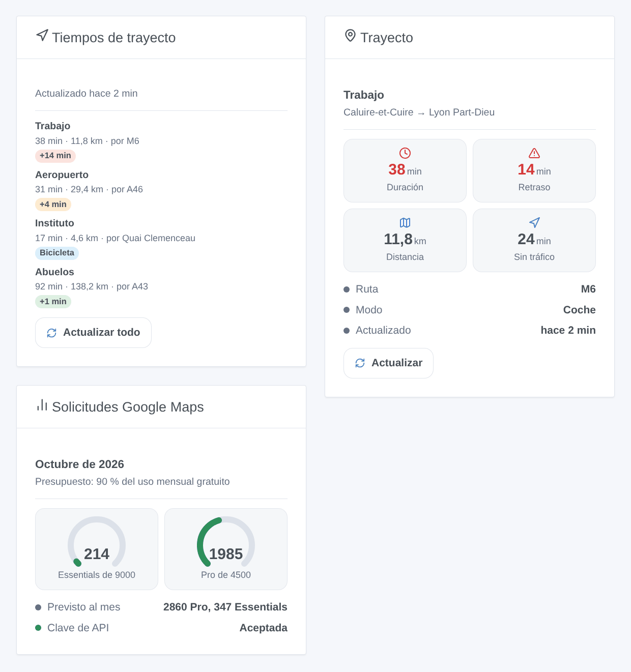Click the refresh icon in Trayecto Actualizar button
631x672 pixels.
point(360,363)
